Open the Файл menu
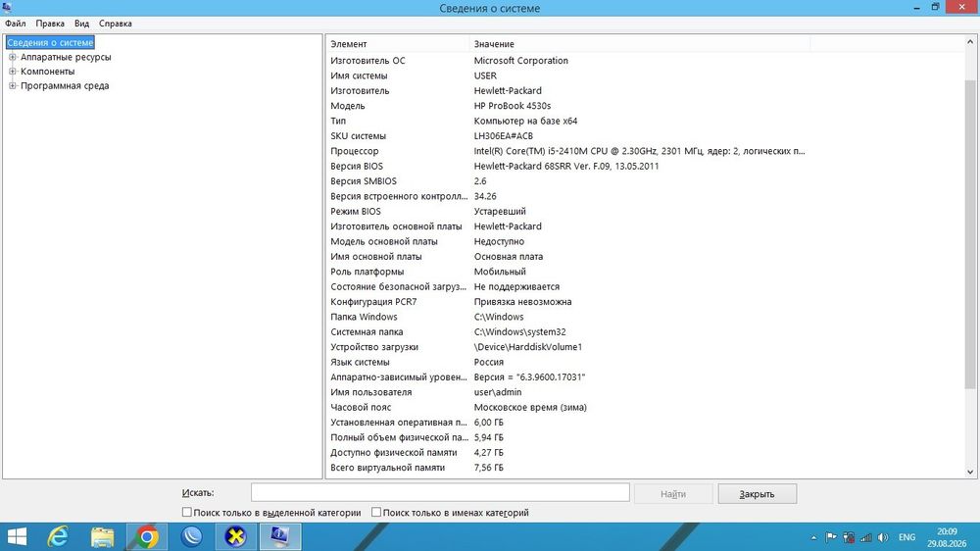This screenshot has height=551, width=980. (16, 24)
